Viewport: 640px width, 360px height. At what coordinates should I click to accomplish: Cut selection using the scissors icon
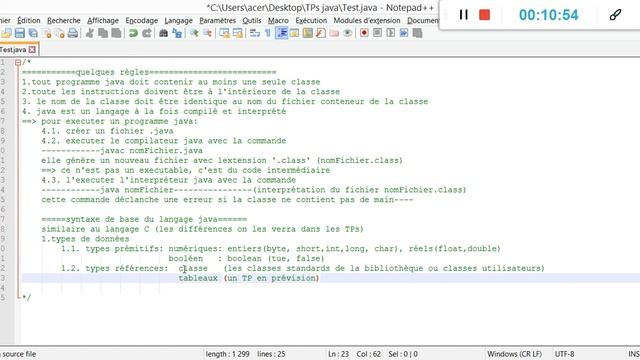click(x=90, y=33)
